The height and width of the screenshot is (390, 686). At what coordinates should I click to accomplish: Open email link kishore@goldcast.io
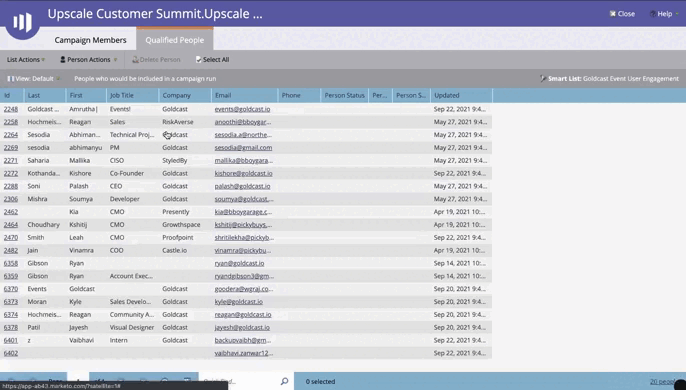pos(243,173)
